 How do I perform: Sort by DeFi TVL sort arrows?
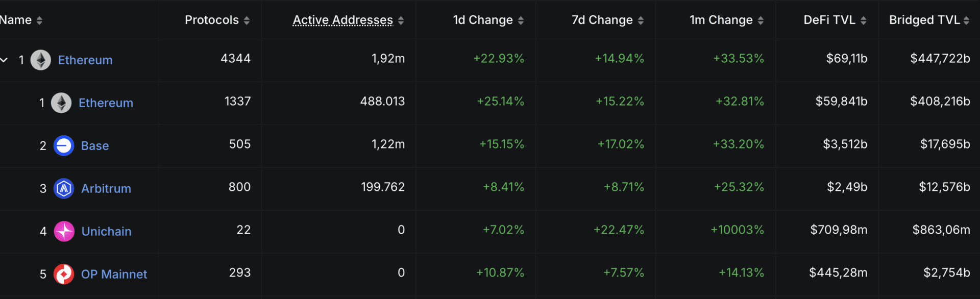[x=863, y=20]
